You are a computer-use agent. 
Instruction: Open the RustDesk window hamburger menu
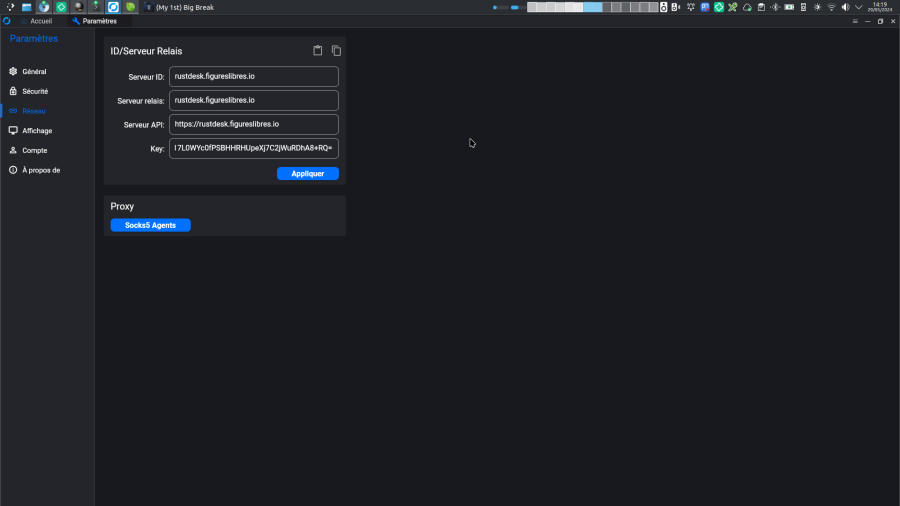855,21
